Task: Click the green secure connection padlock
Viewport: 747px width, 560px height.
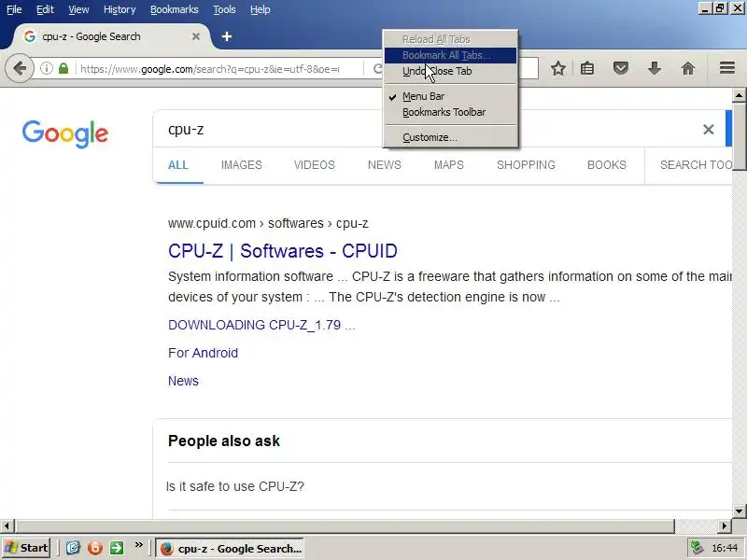Action: tap(63, 68)
